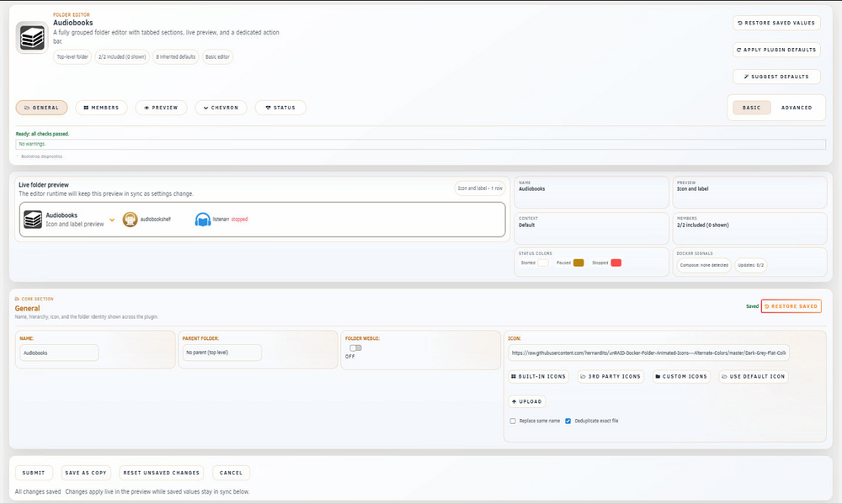Open 3rd Party Icons picker
Viewport: 842px width, 504px height.
[x=610, y=376]
